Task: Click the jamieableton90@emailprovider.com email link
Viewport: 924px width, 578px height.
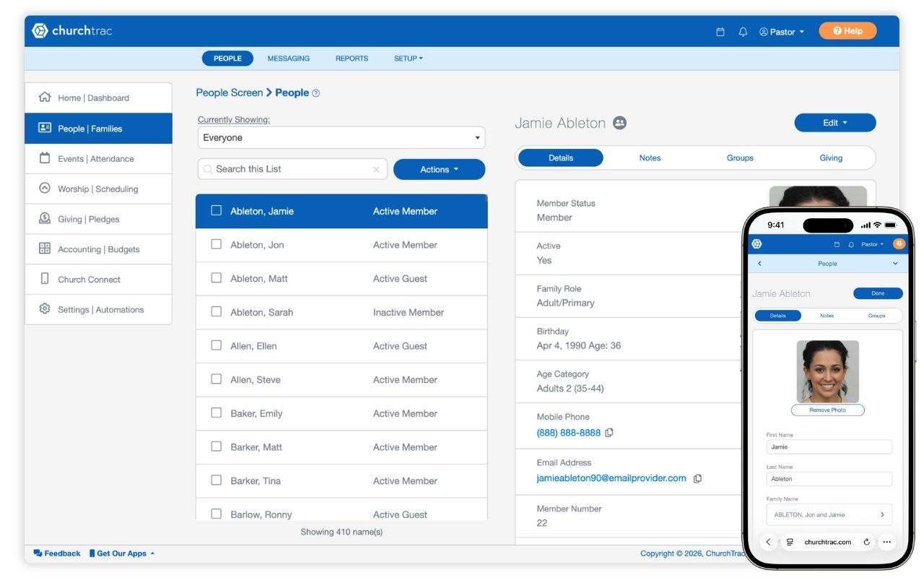Action: click(611, 478)
